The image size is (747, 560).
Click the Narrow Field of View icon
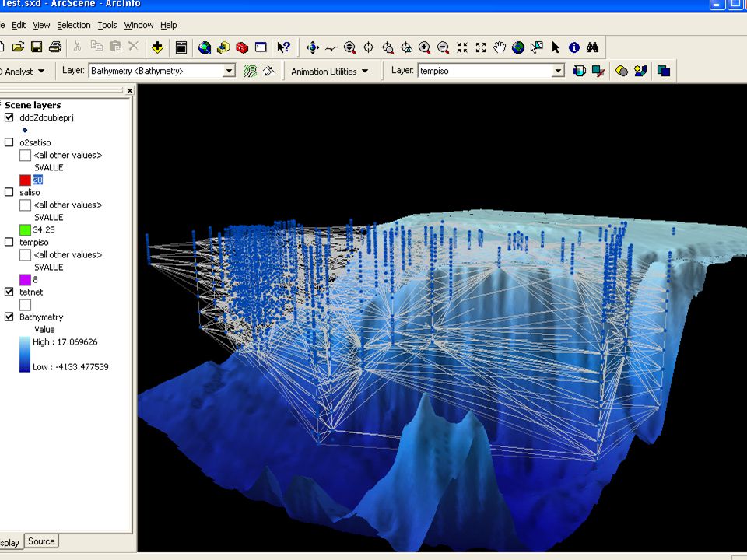pyautogui.click(x=462, y=47)
